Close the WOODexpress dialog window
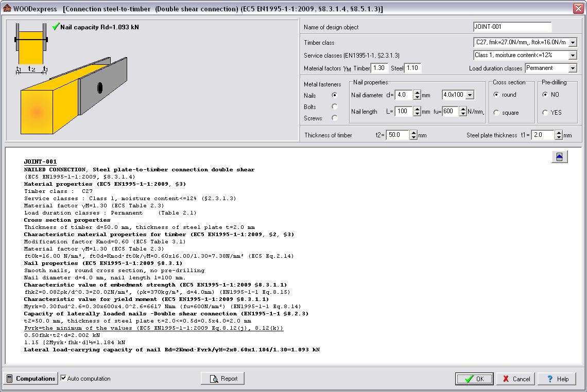This screenshot has height=392, width=587. [578, 9]
